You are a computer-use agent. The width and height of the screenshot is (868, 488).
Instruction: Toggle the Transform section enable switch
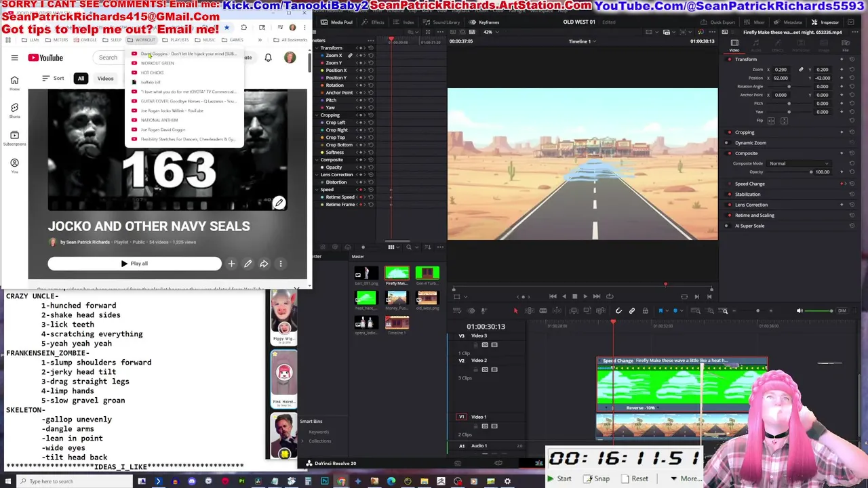click(730, 60)
